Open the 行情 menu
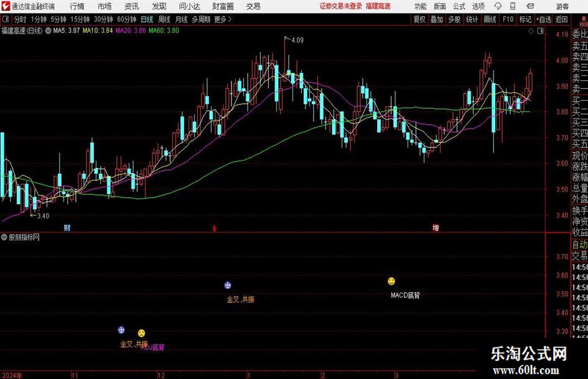This screenshot has height=379, width=588. pyautogui.click(x=77, y=6)
